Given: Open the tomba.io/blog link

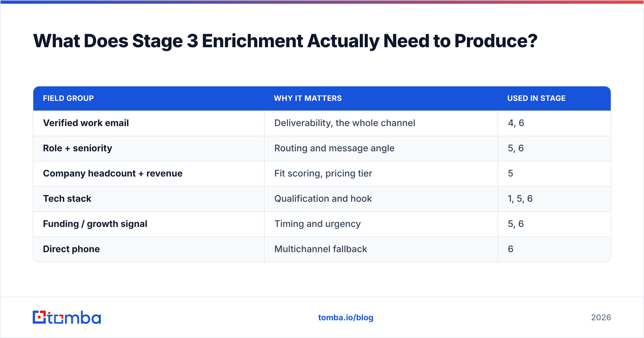Looking at the screenshot, I should coord(346,318).
